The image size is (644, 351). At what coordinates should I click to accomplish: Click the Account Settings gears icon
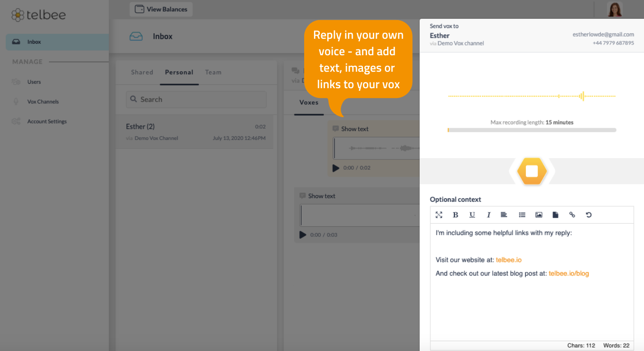(x=16, y=121)
